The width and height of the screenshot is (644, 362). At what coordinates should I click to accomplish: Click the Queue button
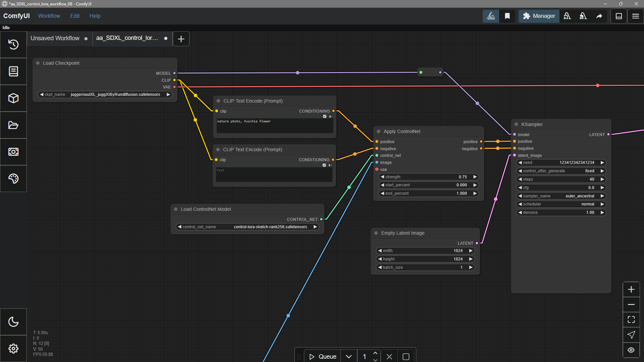(x=323, y=357)
